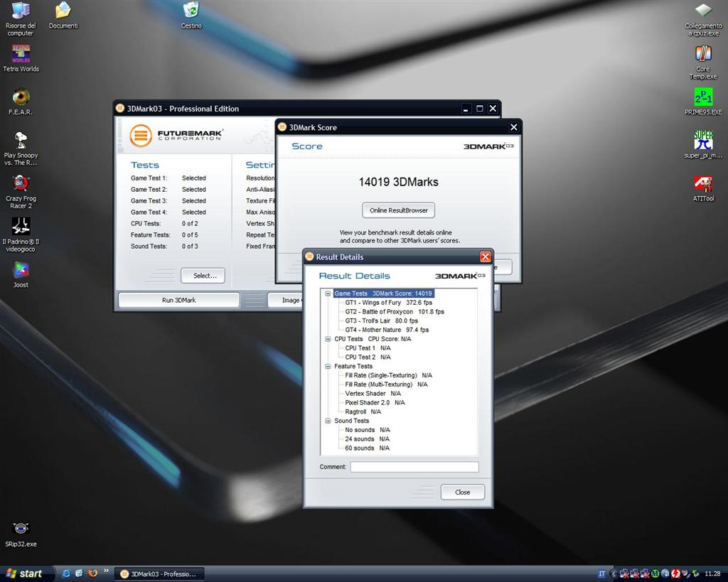Click Close in the Result Details dialog
Viewport: 728px width, 582px height.
point(462,492)
